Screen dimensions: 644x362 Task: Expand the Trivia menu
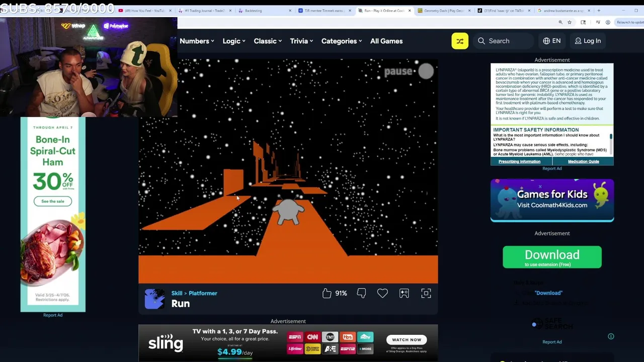point(301,41)
